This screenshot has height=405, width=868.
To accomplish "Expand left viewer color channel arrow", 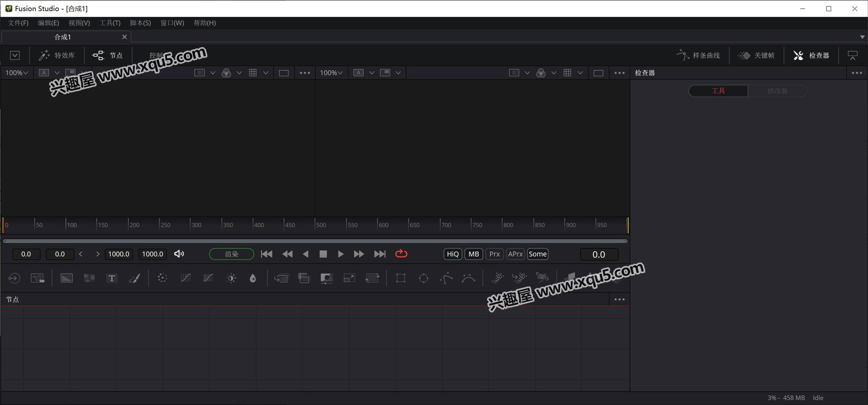I will point(239,73).
